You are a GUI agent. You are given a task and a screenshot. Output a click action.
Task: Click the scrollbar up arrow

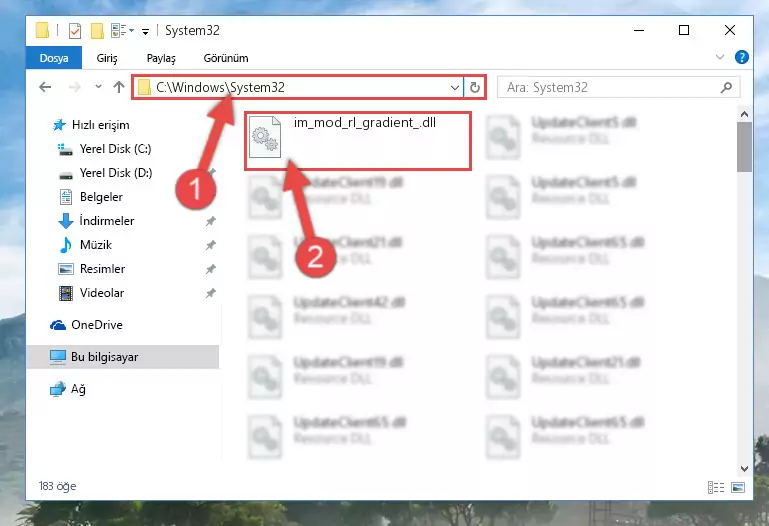744,115
